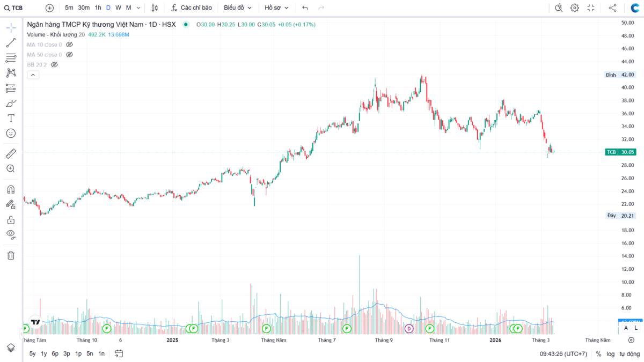
Task: Open the Hồ sơ dropdown
Action: pos(276,8)
